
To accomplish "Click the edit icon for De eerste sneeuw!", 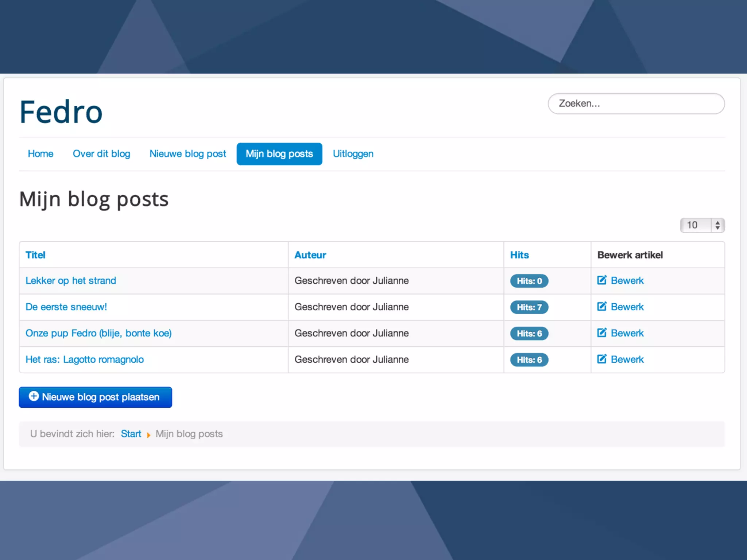I will pyautogui.click(x=601, y=306).
